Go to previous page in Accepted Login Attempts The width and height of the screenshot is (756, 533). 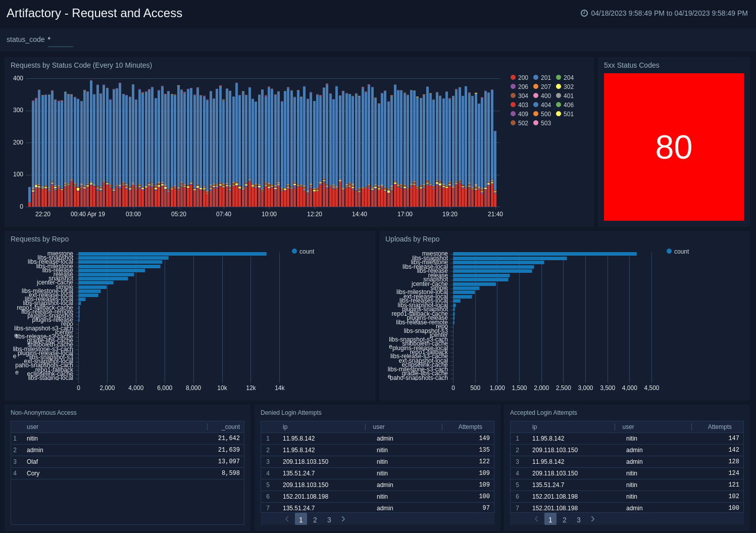point(536,519)
